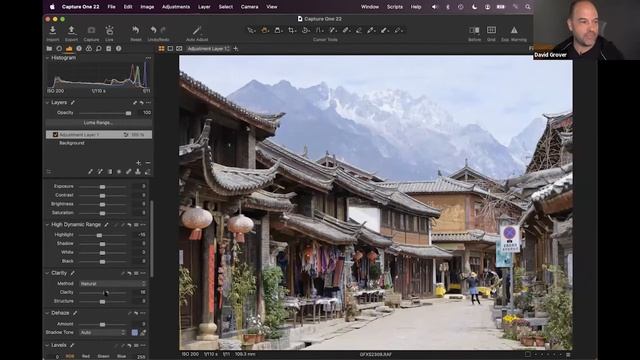Image resolution: width=640 pixels, height=360 pixels.
Task: Collapse the Histogram panel
Action: pos(47,58)
